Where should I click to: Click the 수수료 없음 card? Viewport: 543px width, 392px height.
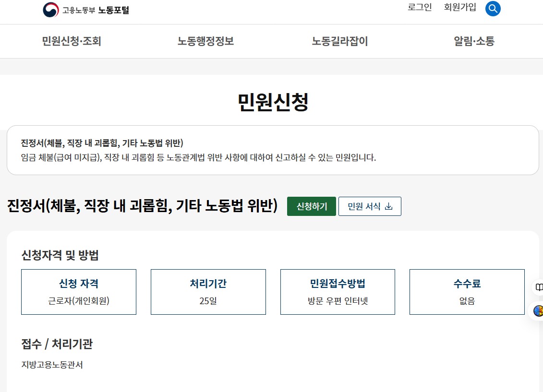(467, 292)
